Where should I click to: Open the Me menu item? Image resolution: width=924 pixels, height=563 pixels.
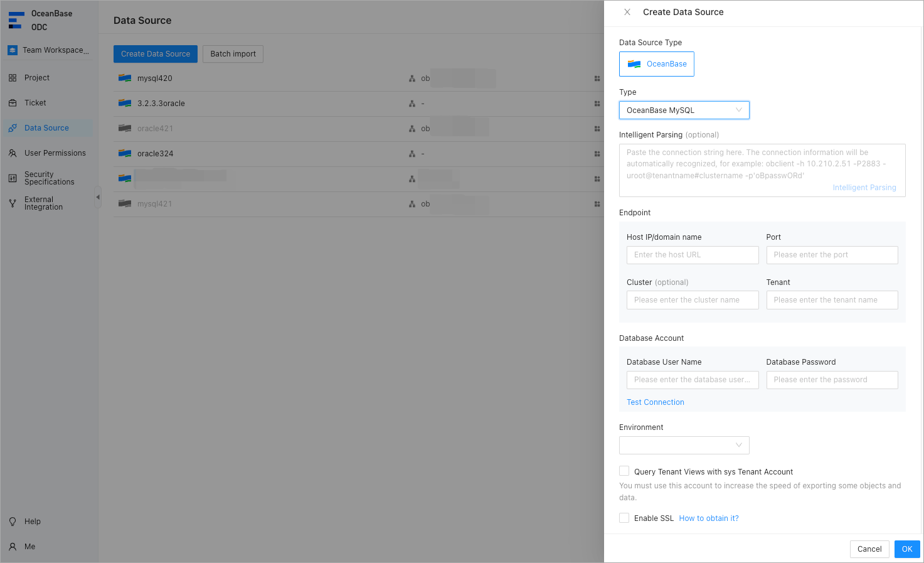tap(29, 547)
